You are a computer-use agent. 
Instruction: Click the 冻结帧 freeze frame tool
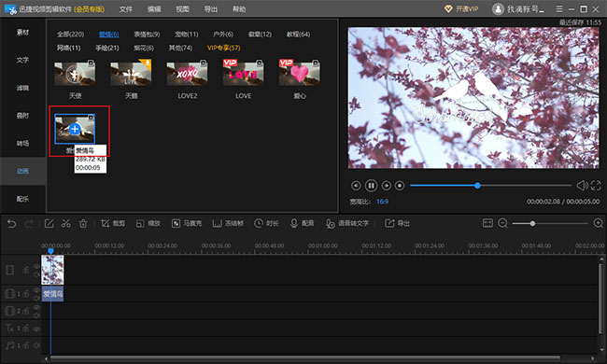tap(228, 224)
